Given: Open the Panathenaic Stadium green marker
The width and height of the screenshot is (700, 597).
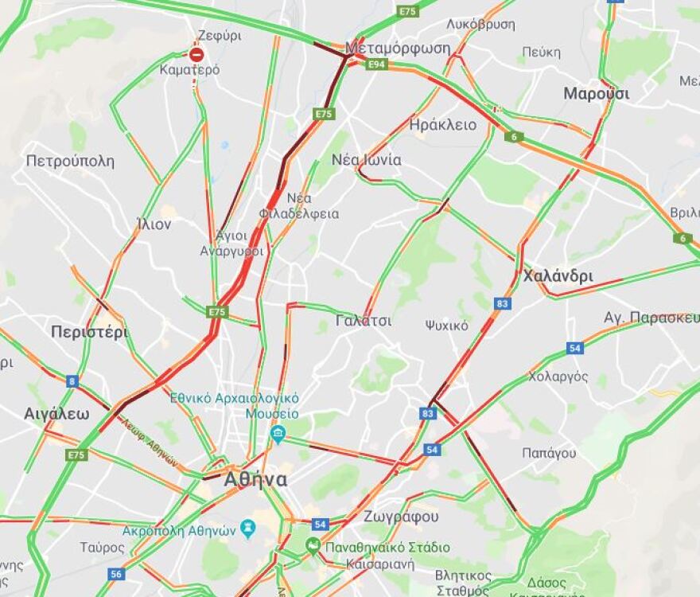Looking at the screenshot, I should [313, 546].
